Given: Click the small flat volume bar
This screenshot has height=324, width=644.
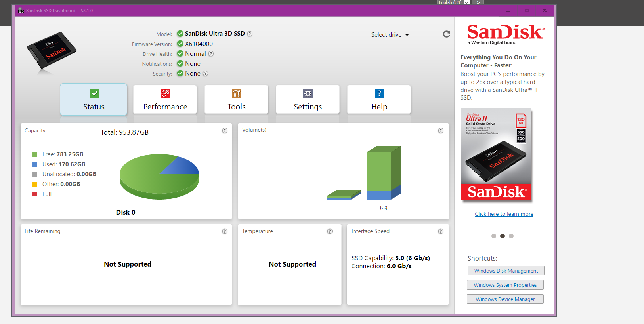Looking at the screenshot, I should tap(344, 195).
